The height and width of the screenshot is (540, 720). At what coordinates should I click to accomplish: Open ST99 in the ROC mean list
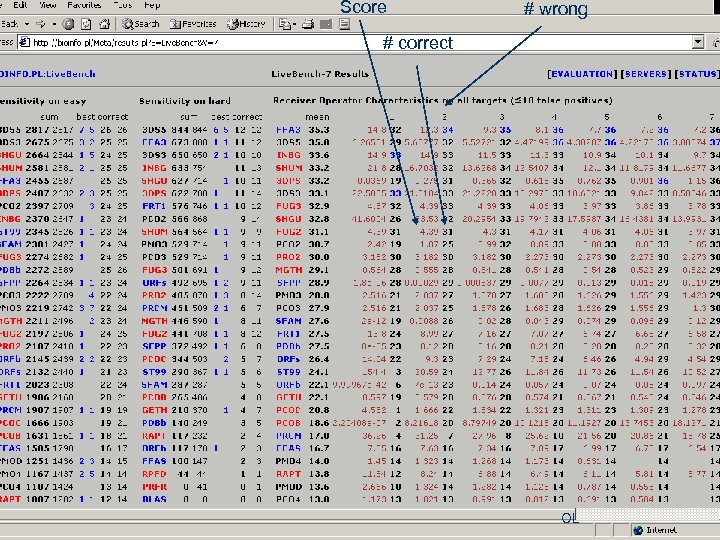tap(288, 372)
